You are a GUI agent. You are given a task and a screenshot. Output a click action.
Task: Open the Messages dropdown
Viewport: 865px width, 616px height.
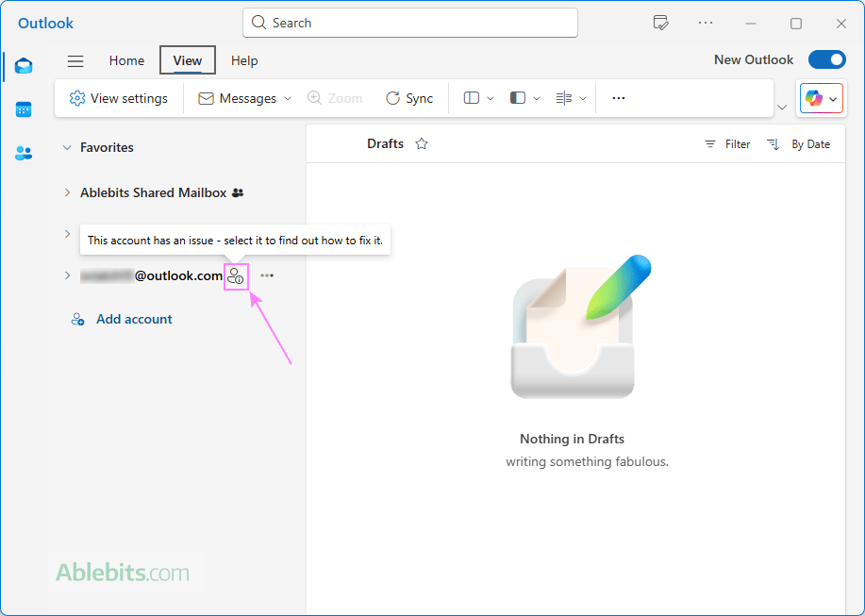[x=244, y=98]
